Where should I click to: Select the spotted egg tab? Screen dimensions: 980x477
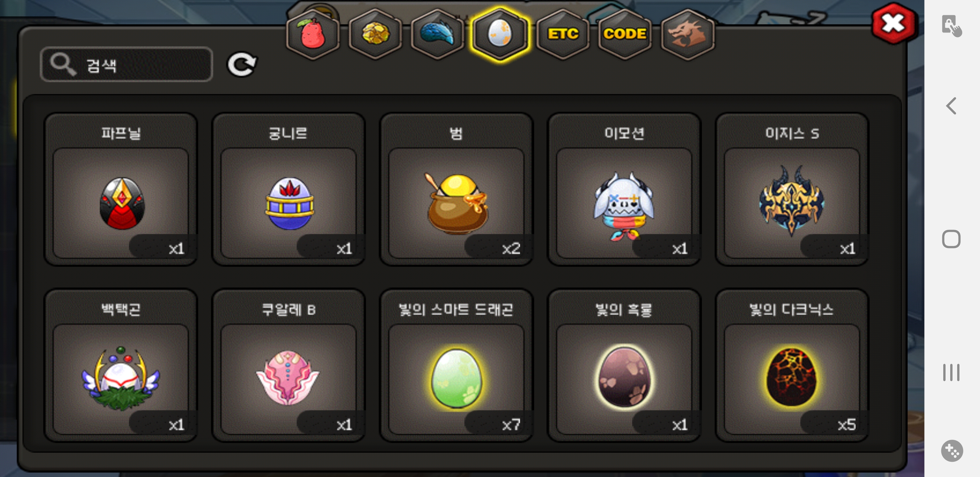point(500,34)
